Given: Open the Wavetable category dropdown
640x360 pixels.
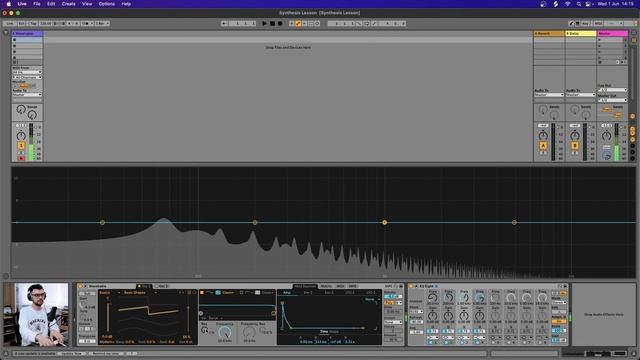Looking at the screenshot, I should coord(110,293).
